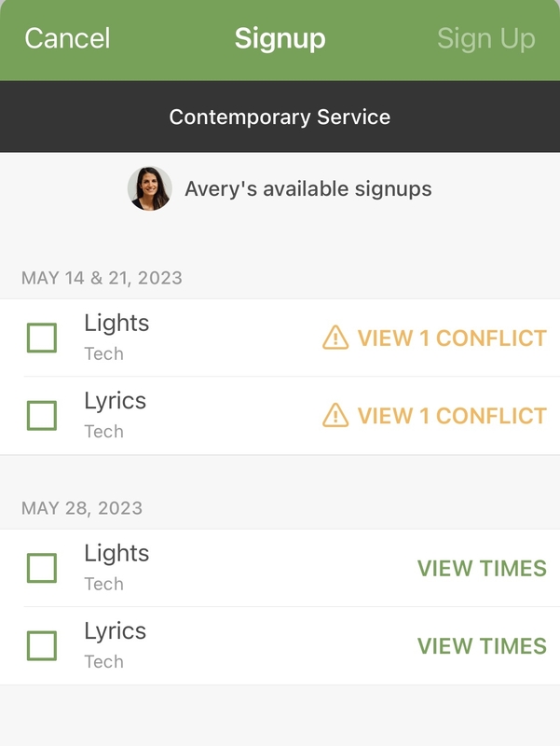Show VIEW TIMES for May 28 Lyrics
The height and width of the screenshot is (746, 560).
[x=482, y=645]
